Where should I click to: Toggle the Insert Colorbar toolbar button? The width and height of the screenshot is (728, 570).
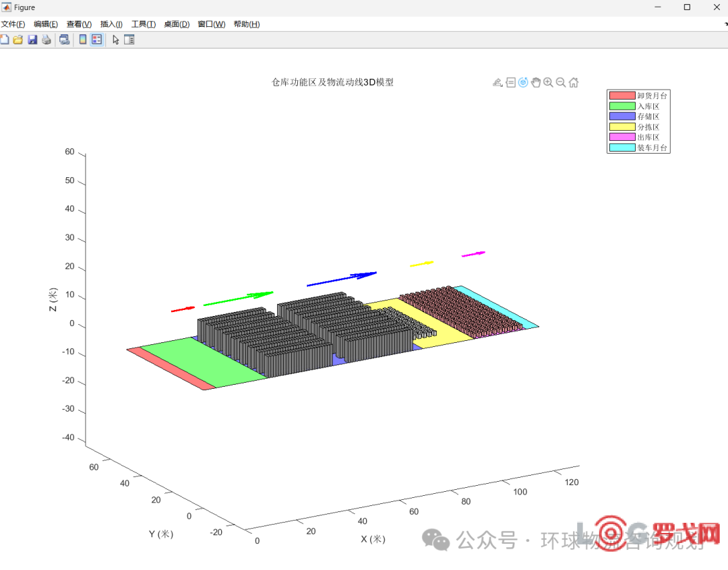(83, 40)
